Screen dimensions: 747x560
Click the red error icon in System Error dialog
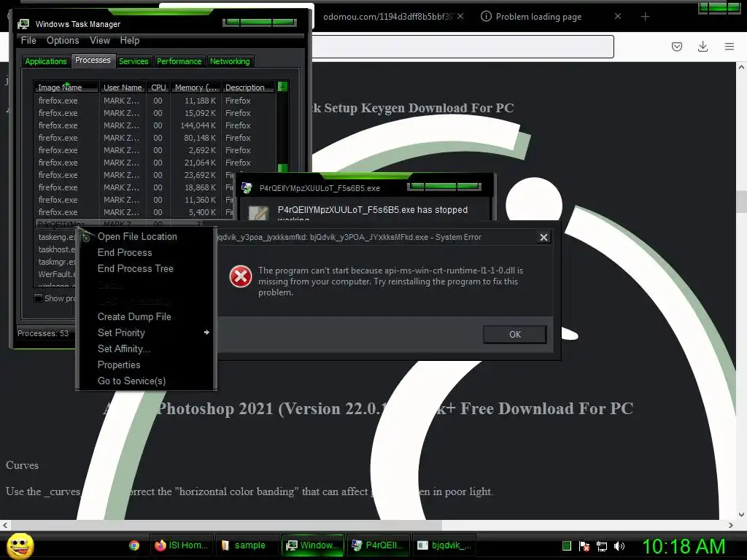tap(241, 276)
